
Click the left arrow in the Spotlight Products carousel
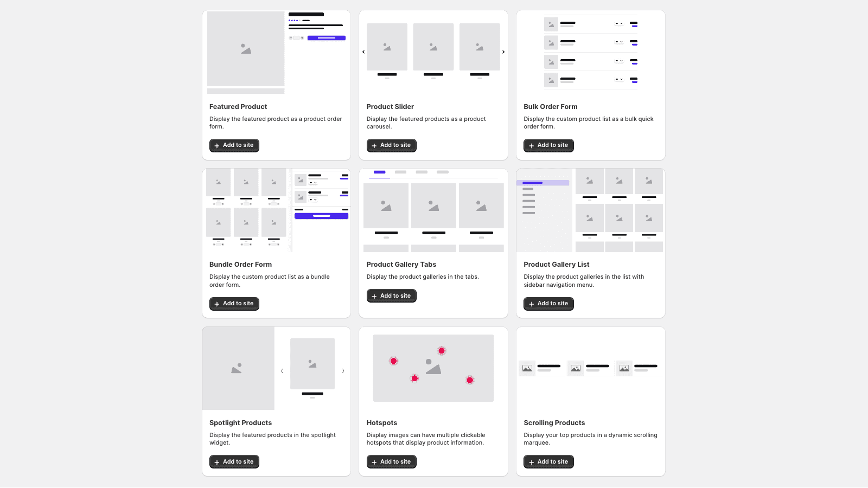click(x=282, y=371)
